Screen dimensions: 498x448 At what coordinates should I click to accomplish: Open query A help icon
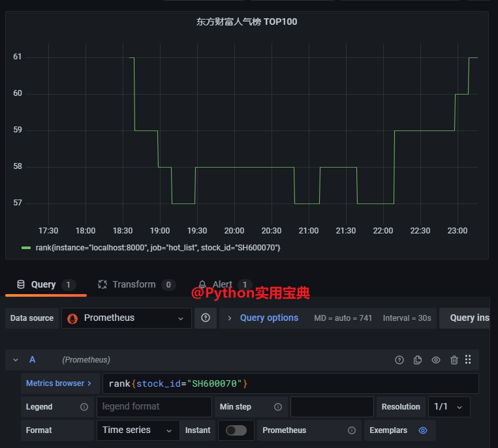click(x=399, y=360)
